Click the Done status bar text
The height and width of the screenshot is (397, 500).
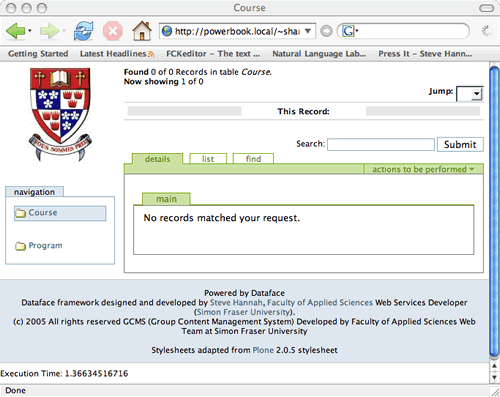coord(15,390)
